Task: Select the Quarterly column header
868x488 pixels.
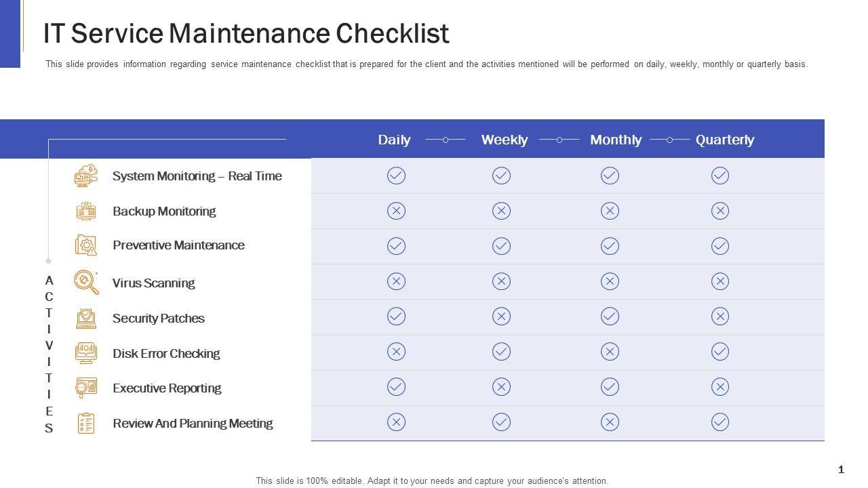Action: [x=724, y=140]
